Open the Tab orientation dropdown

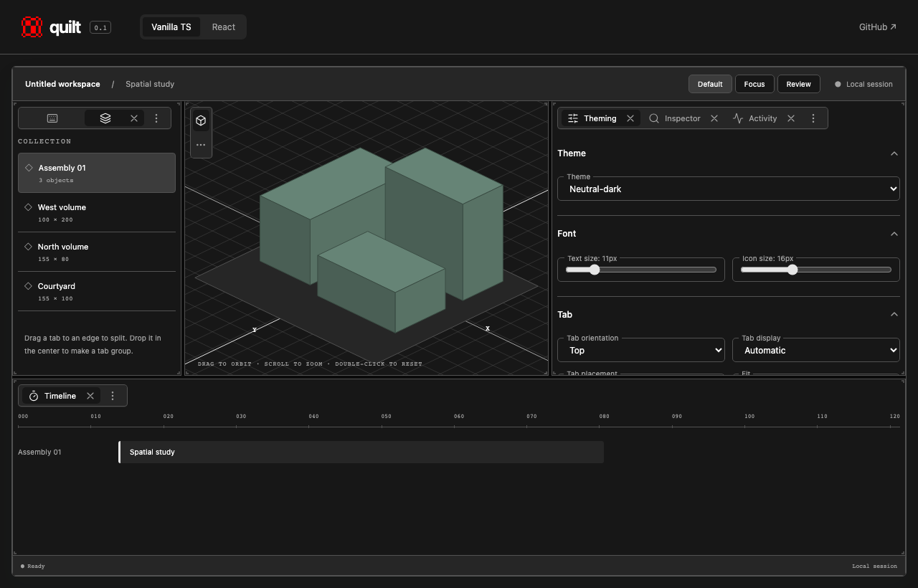coord(641,350)
